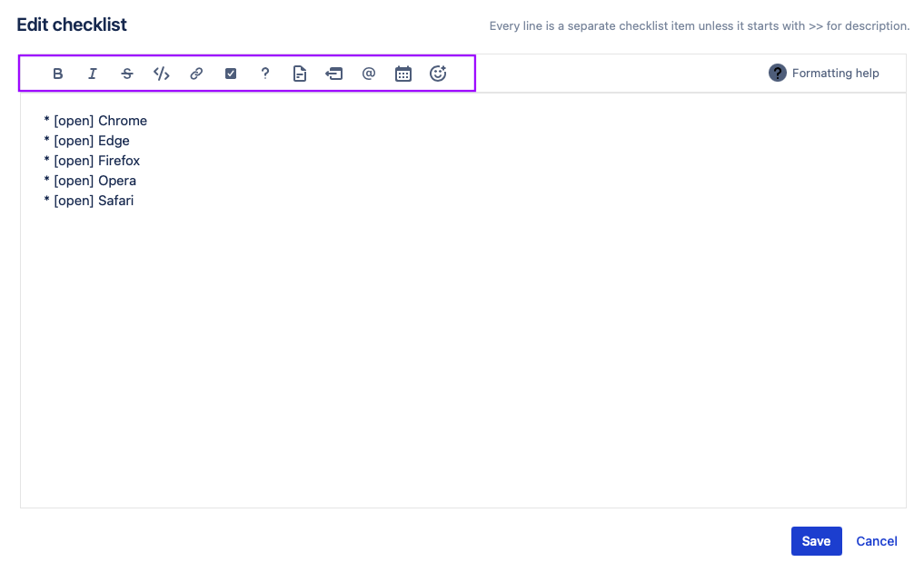
Task: Apply bold formatting
Action: pyautogui.click(x=57, y=73)
